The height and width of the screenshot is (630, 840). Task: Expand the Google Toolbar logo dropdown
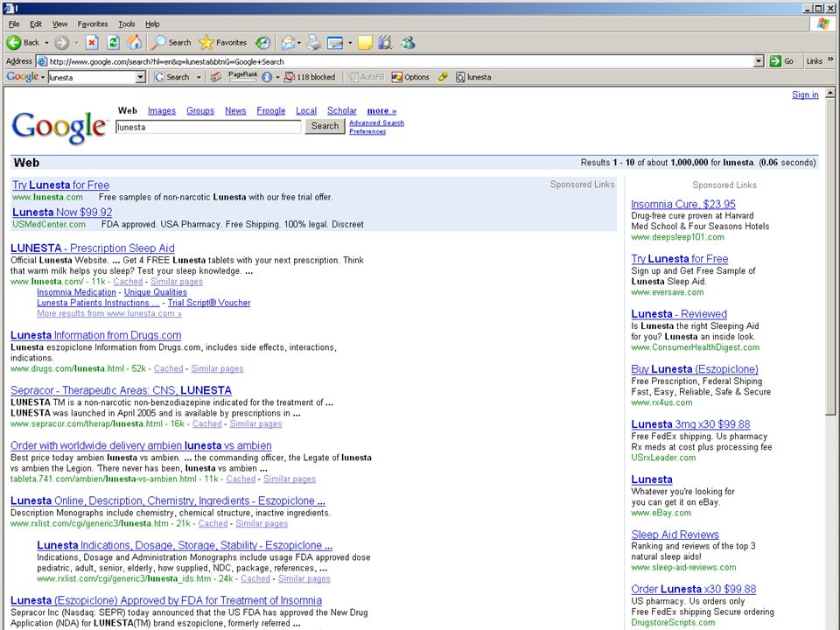tap(42, 77)
